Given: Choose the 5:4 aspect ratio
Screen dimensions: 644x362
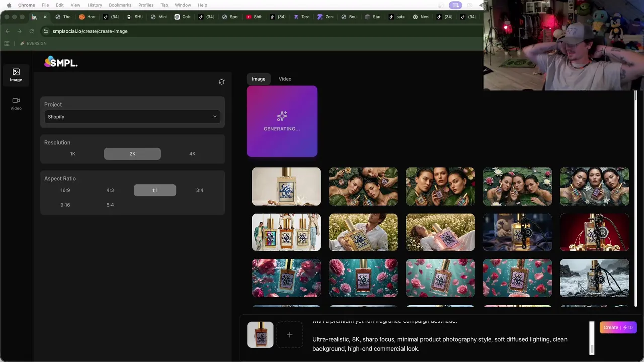Looking at the screenshot, I should (x=110, y=205).
